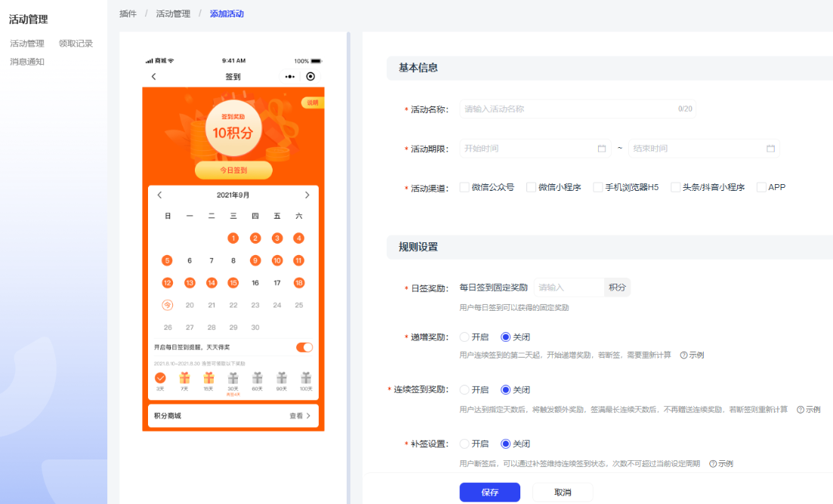Select 开启 radio for 递增奖励
Screen dimensions: 833x504
point(464,337)
